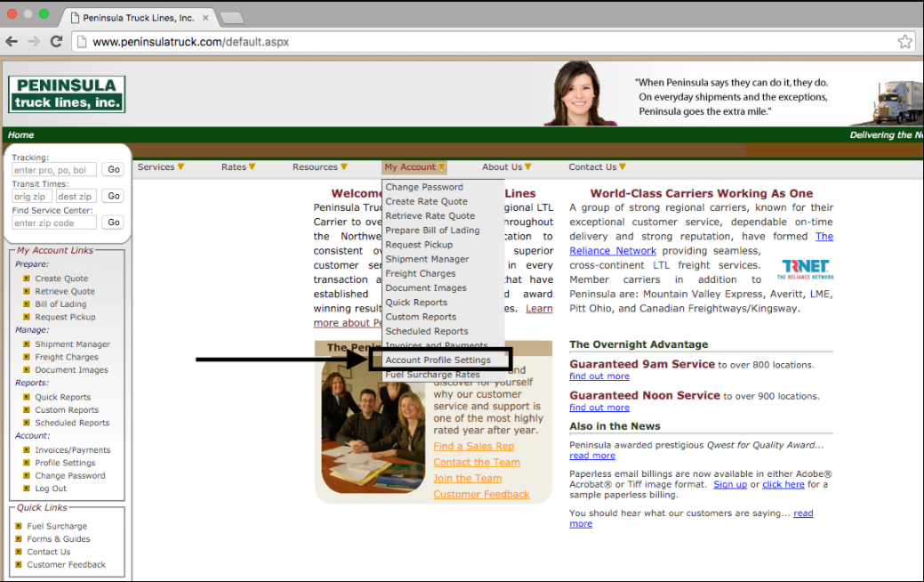Bookmark page with the star icon
The image size is (924, 582).
904,41
